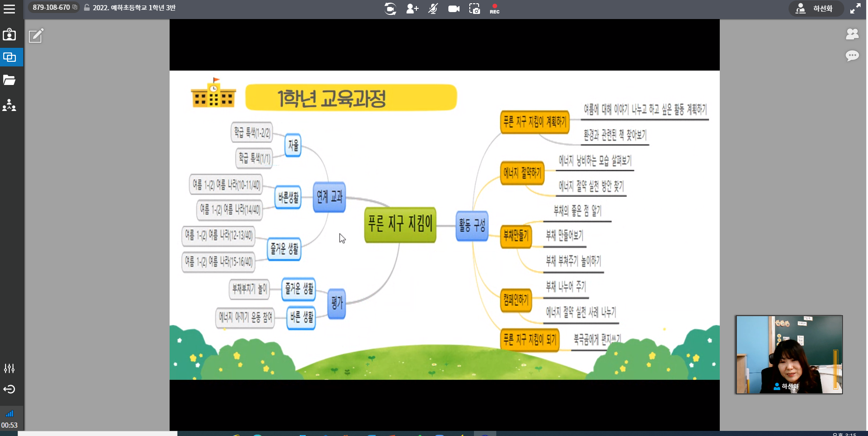868x436 pixels.
Task: Click the school building illustration
Action: click(214, 92)
